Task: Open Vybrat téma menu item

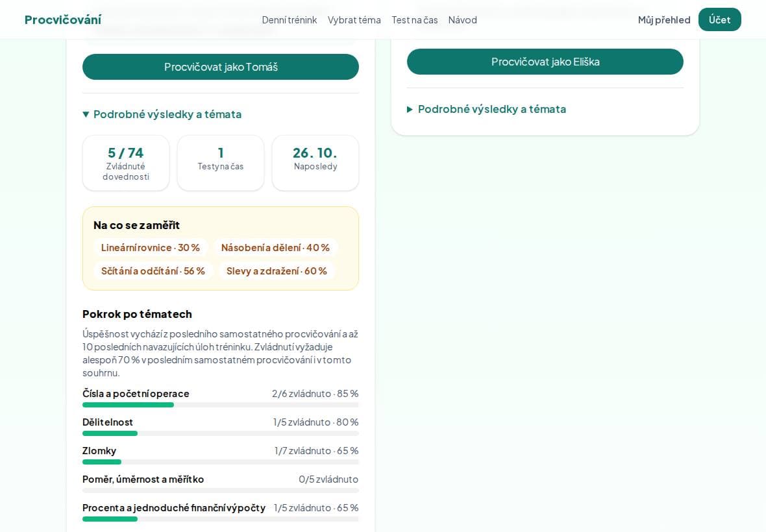Action: click(354, 20)
